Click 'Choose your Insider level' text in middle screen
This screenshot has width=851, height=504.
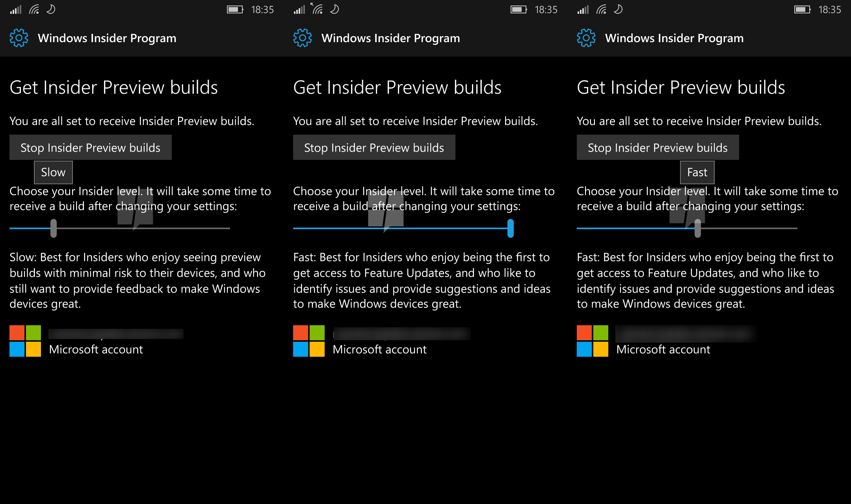(424, 199)
